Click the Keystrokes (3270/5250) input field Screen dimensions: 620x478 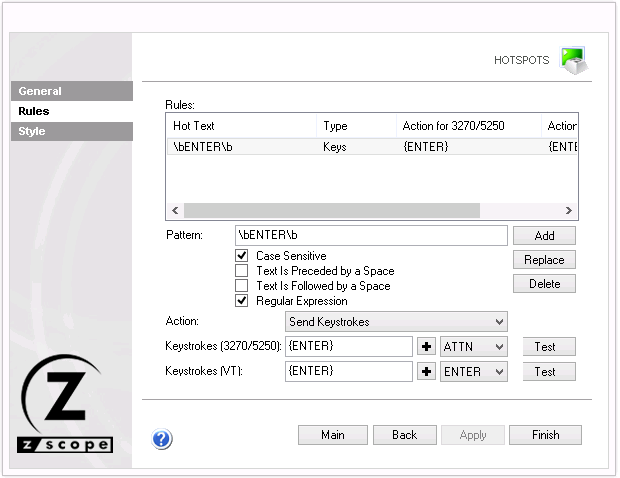349,346
